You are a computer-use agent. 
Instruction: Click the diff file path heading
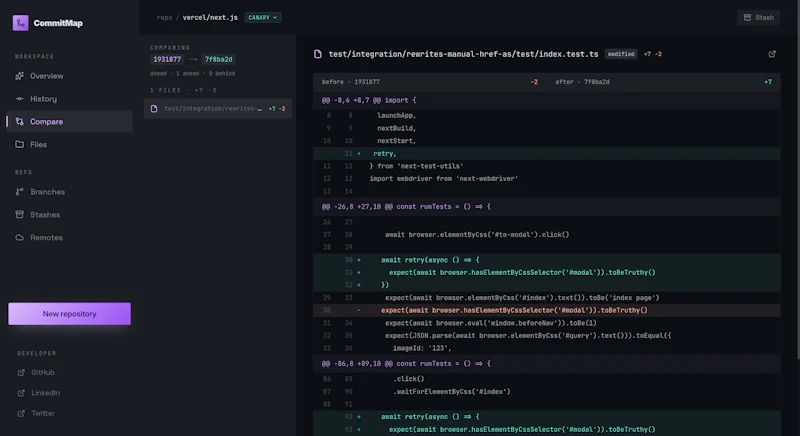(x=463, y=54)
